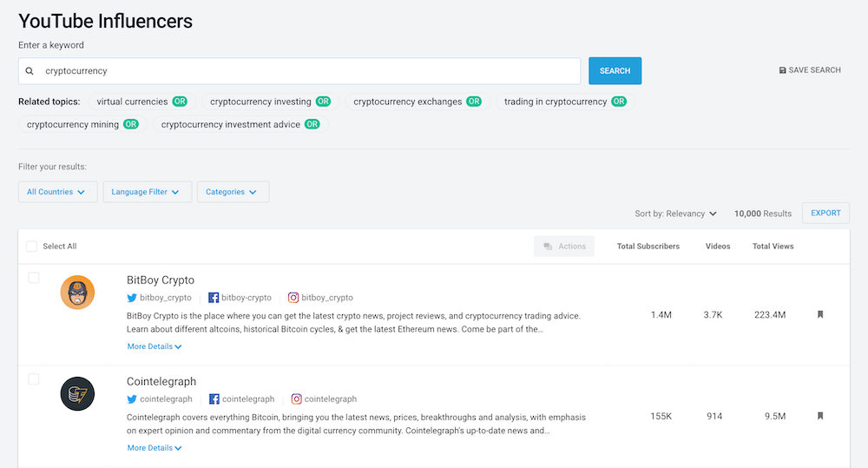Select Cointelegraph's 9.5M views value
Image resolution: width=868 pixels, height=468 pixels.
(x=775, y=416)
